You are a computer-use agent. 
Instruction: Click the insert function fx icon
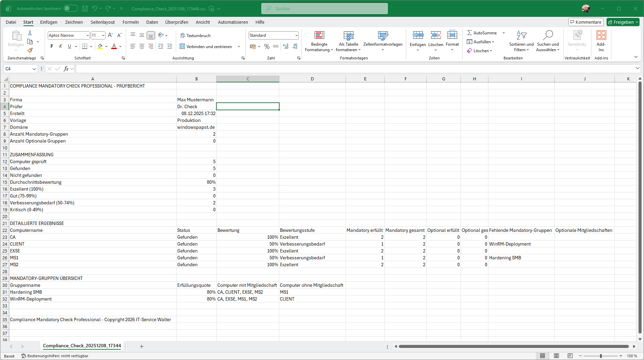(x=66, y=69)
